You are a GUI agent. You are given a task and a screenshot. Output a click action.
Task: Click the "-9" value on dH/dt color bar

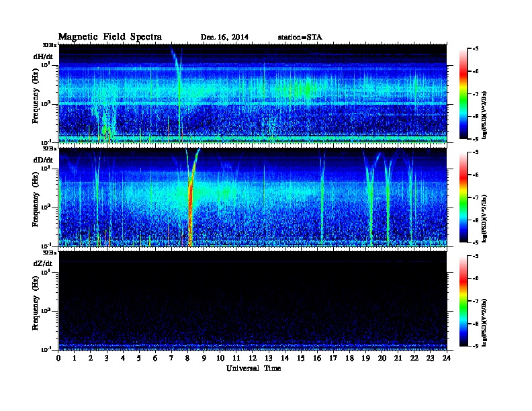click(x=476, y=139)
